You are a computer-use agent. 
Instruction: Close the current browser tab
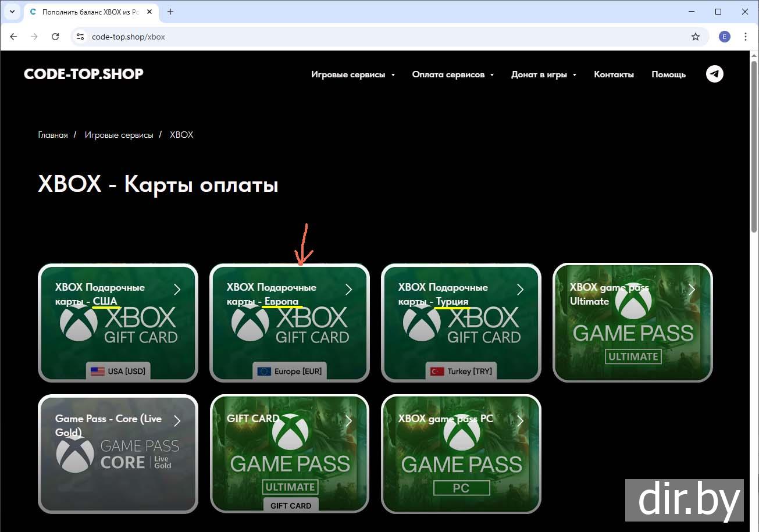(x=149, y=12)
